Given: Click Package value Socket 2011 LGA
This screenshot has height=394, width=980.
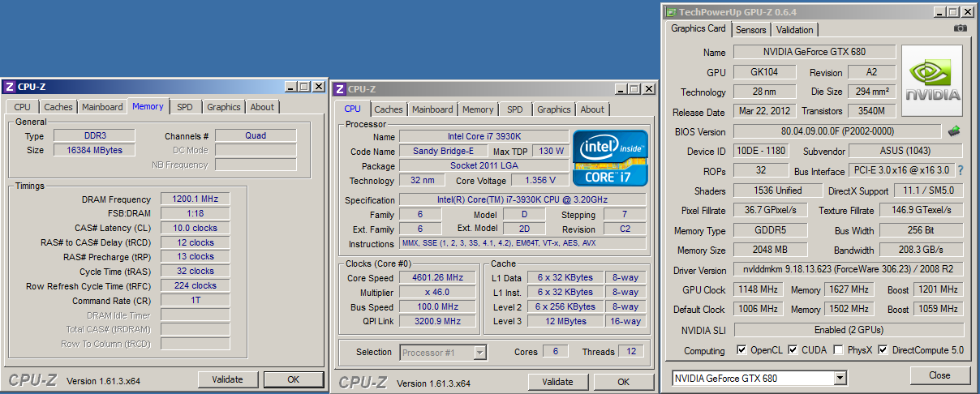Looking at the screenshot, I should tap(484, 165).
